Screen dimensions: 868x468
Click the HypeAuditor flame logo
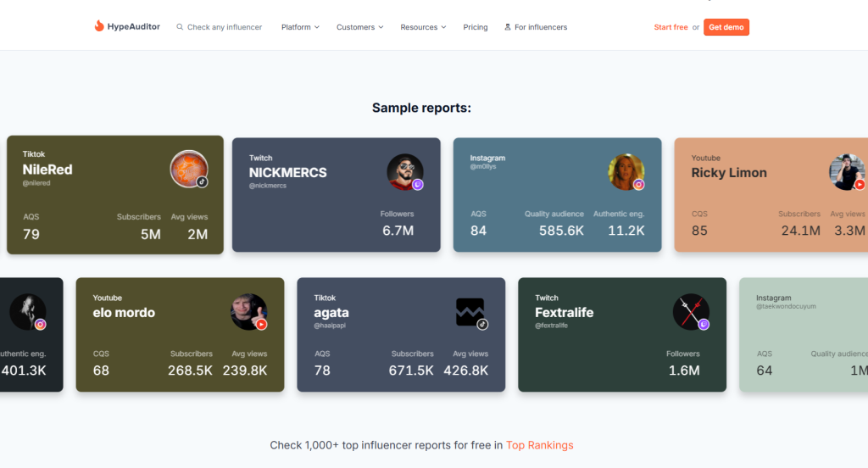pyautogui.click(x=99, y=27)
